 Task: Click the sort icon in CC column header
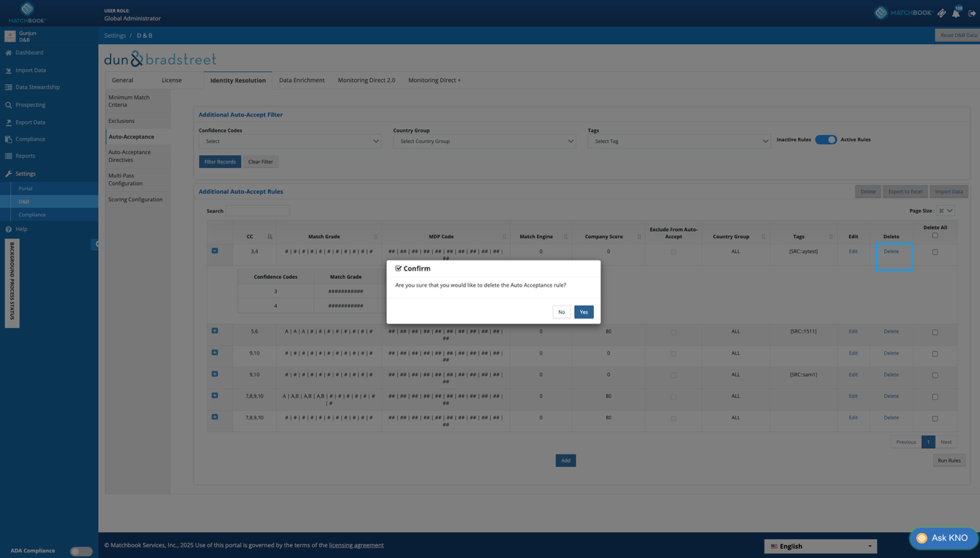(x=270, y=237)
